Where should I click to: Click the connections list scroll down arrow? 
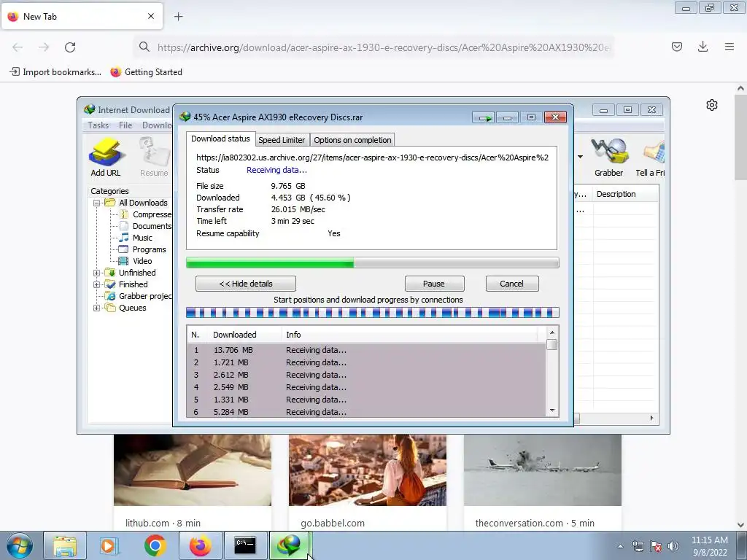[x=552, y=411]
